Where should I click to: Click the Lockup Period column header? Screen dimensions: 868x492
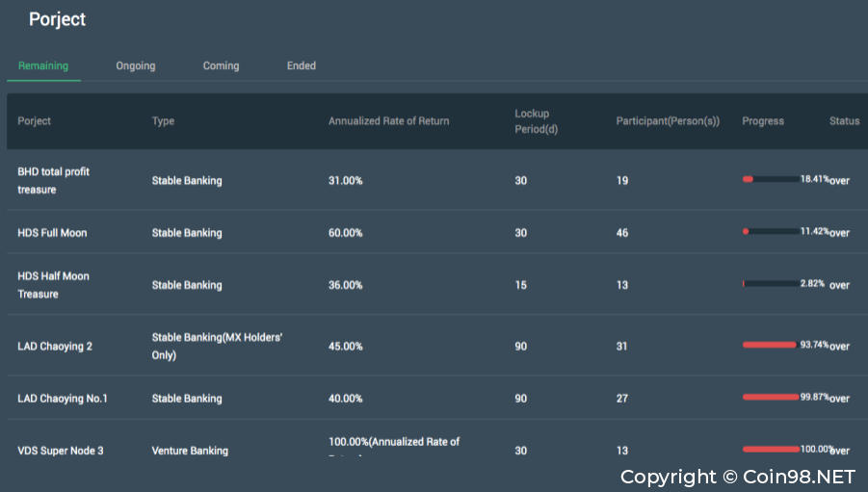[536, 121]
